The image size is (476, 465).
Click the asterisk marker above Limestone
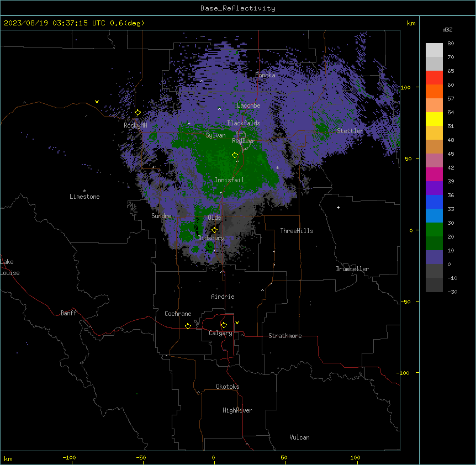(84, 191)
